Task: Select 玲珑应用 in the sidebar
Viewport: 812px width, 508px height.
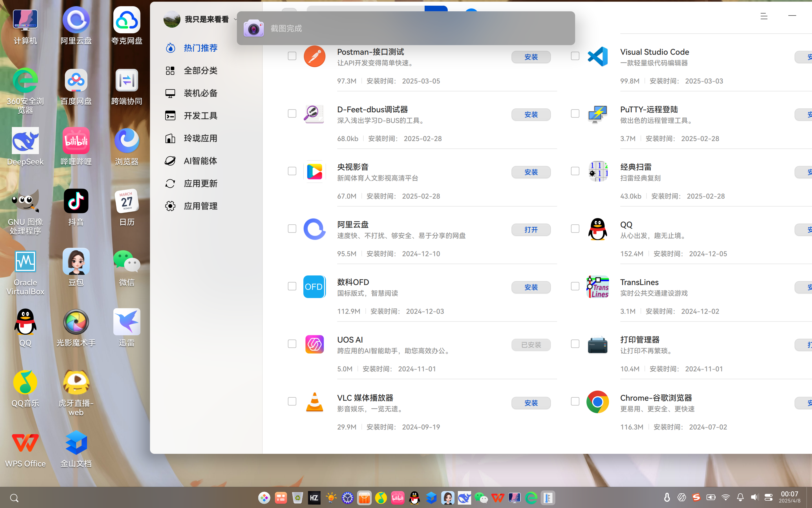Action: 191,138
